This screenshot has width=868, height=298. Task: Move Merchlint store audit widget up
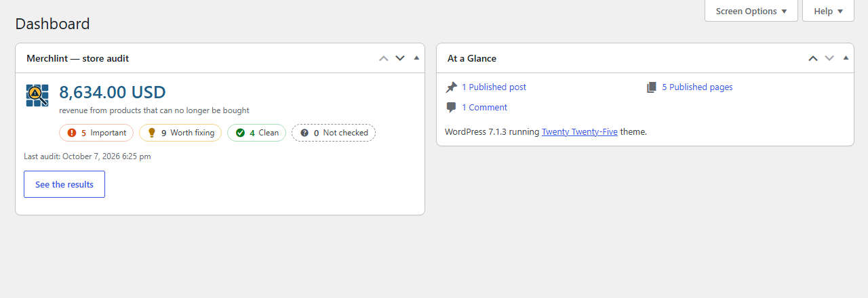coord(384,58)
